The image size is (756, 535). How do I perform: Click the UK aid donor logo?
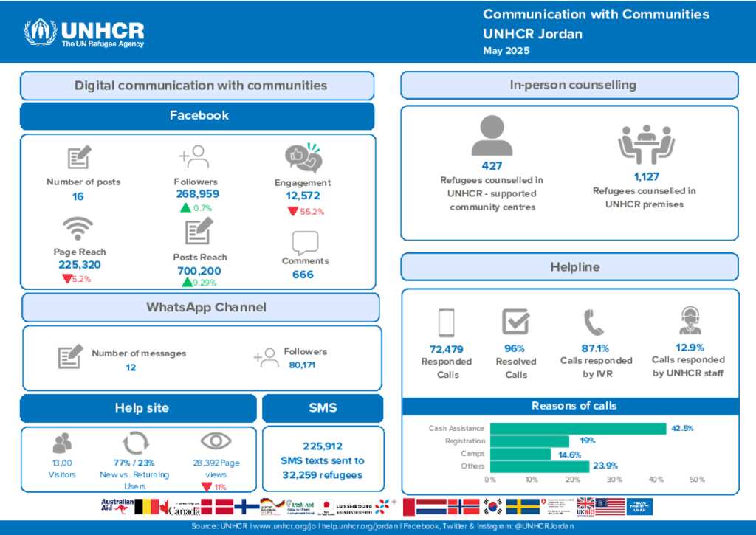[585, 506]
